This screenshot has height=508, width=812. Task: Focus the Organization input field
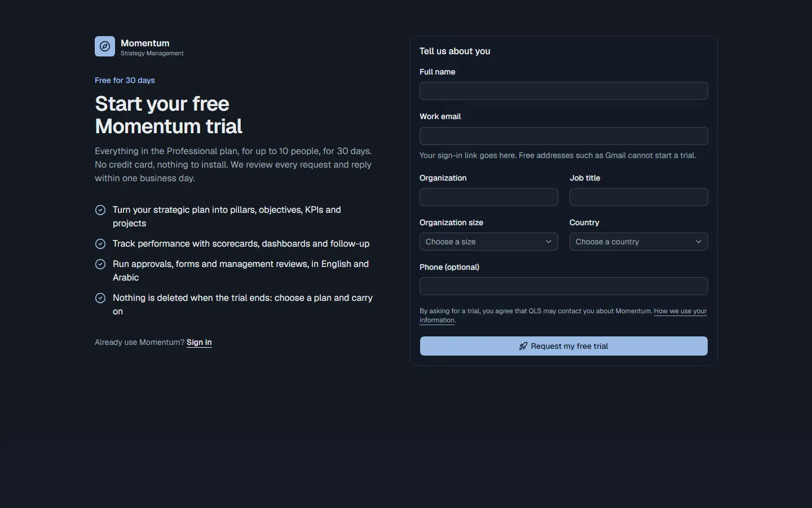[x=489, y=197]
